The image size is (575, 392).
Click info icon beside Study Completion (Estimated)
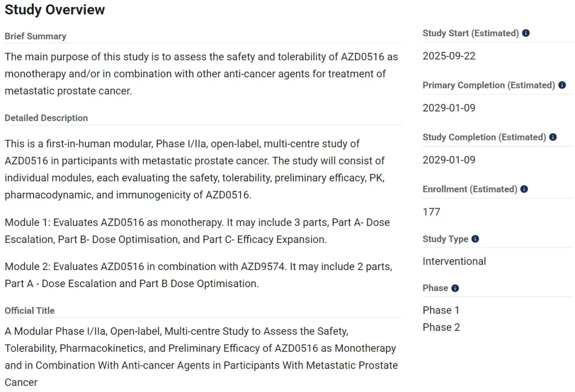[x=553, y=137]
